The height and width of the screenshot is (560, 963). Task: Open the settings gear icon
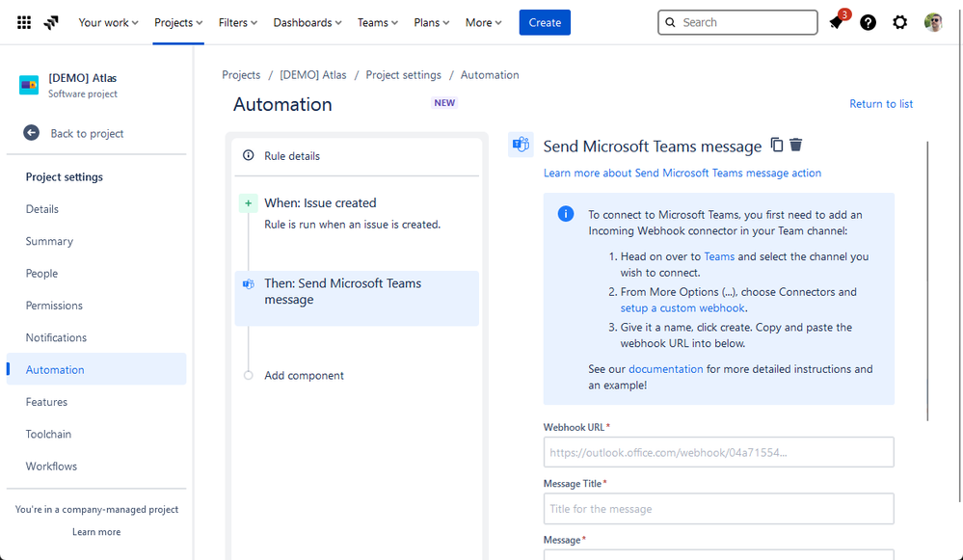[x=900, y=22]
